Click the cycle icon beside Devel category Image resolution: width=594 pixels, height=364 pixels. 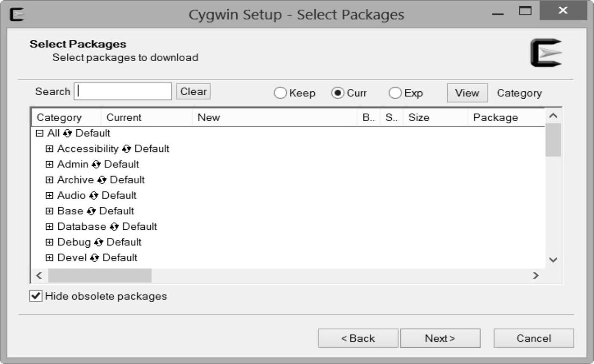94,258
